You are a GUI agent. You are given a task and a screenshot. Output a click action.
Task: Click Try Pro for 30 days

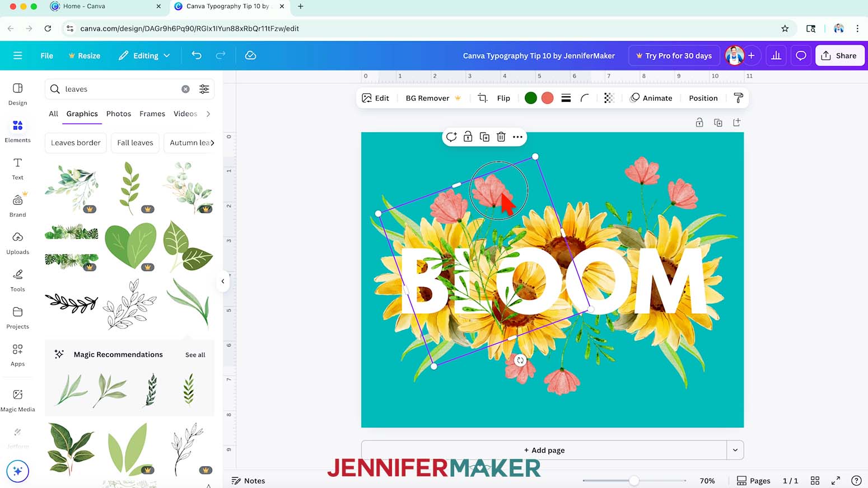pyautogui.click(x=674, y=55)
